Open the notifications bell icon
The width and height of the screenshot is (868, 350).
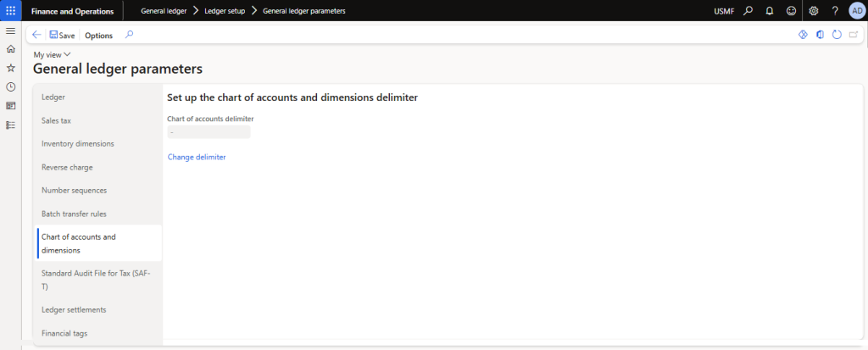(x=770, y=11)
